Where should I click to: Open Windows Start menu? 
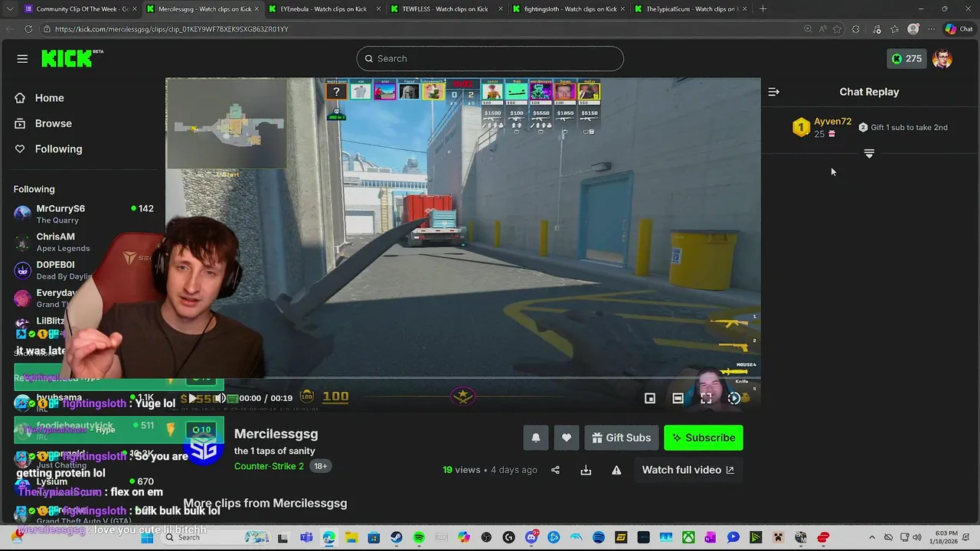coord(148,538)
